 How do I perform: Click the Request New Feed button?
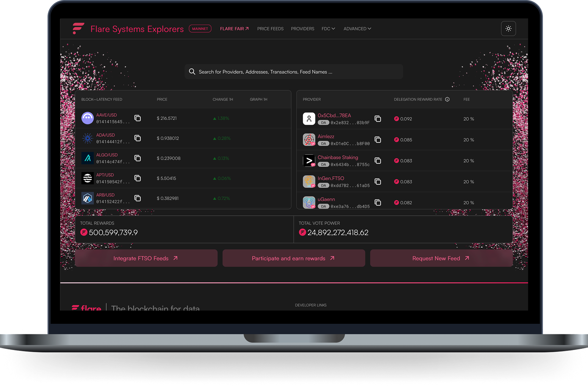tap(441, 258)
